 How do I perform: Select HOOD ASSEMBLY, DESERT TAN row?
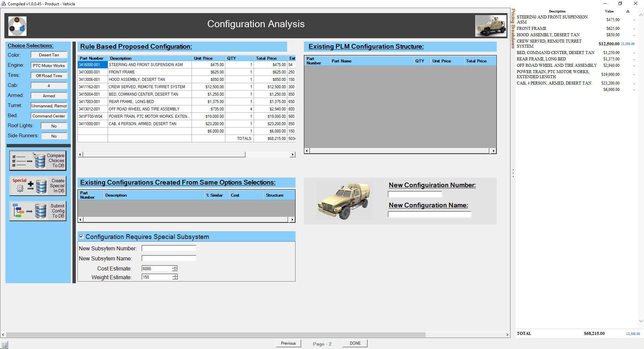186,80
